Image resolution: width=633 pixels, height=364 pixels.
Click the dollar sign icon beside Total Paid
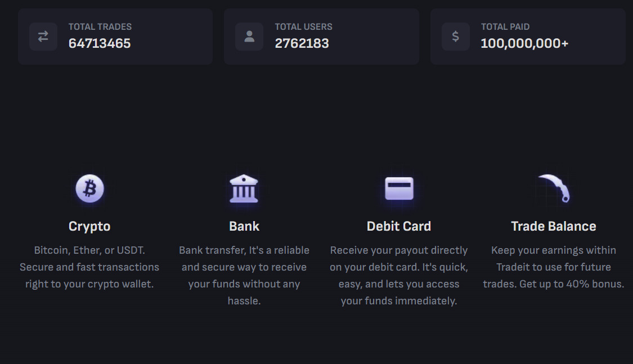[x=456, y=37]
